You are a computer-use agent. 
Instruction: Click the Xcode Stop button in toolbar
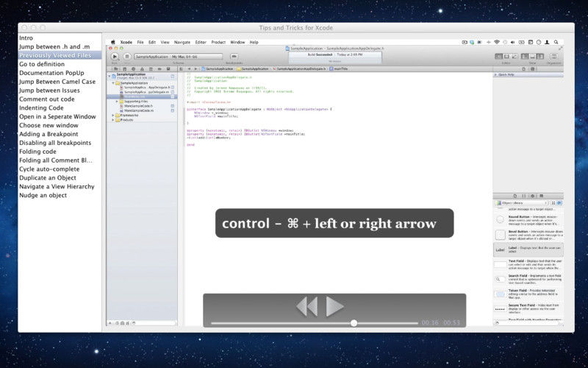click(126, 57)
